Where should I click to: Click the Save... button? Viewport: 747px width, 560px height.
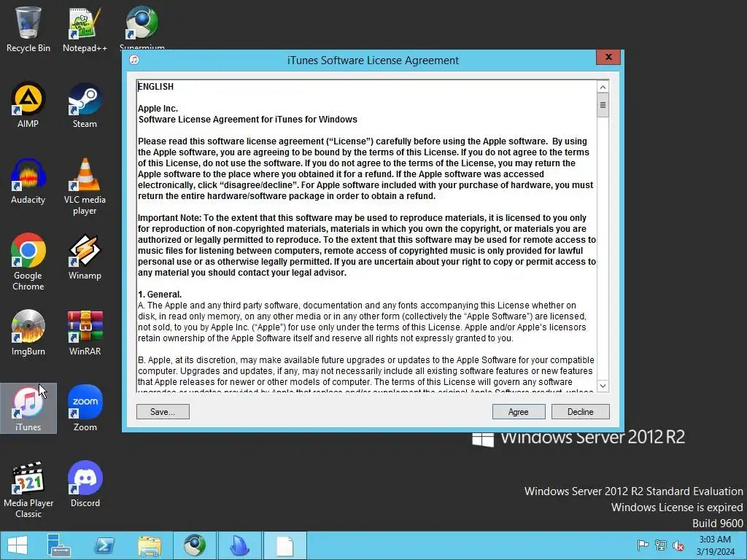coord(163,412)
